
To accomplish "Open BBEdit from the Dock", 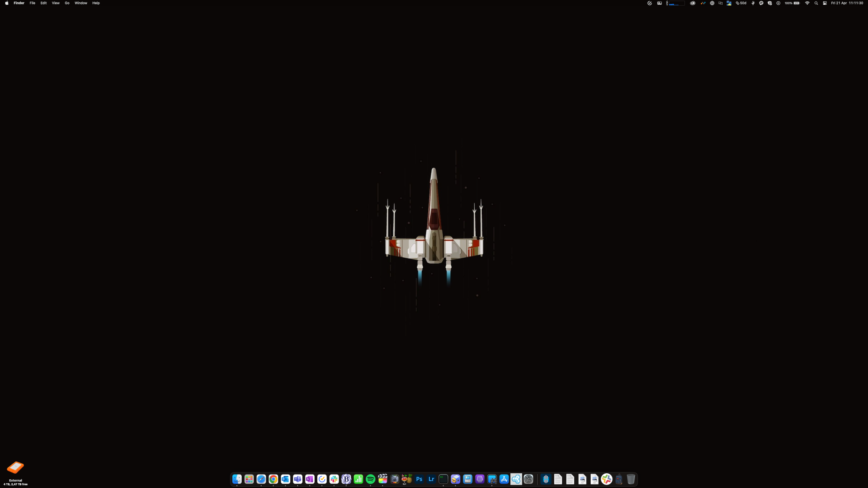I will click(346, 479).
